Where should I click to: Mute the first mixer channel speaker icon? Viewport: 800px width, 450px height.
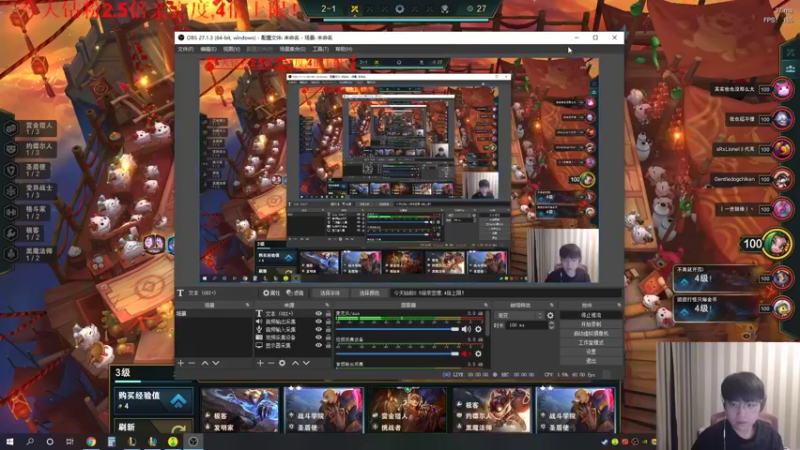click(466, 329)
